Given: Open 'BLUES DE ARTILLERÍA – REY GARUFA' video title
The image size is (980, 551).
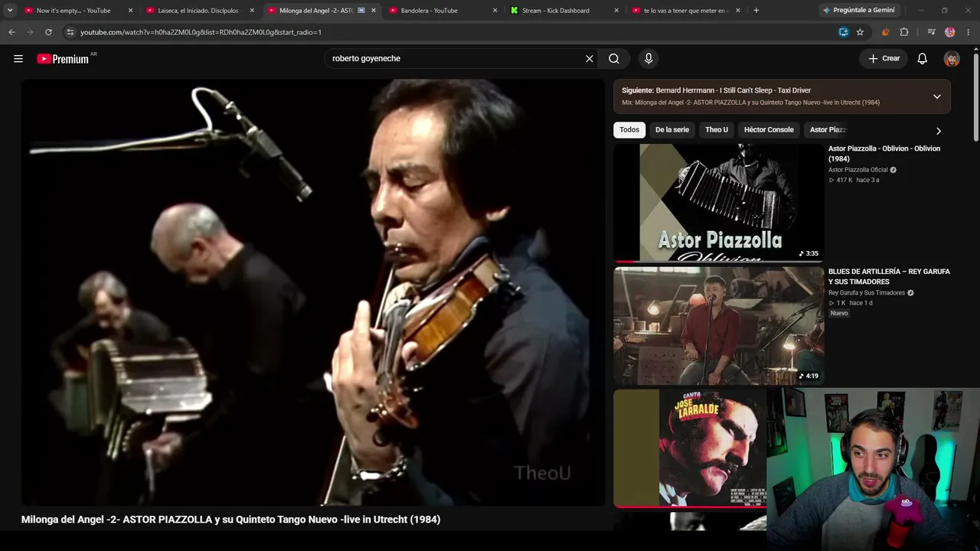Looking at the screenshot, I should pos(889,276).
